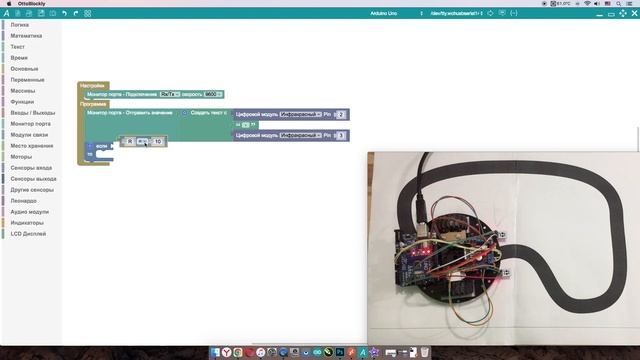
Task: Click the upload circle-arrow icon
Action: (490, 13)
